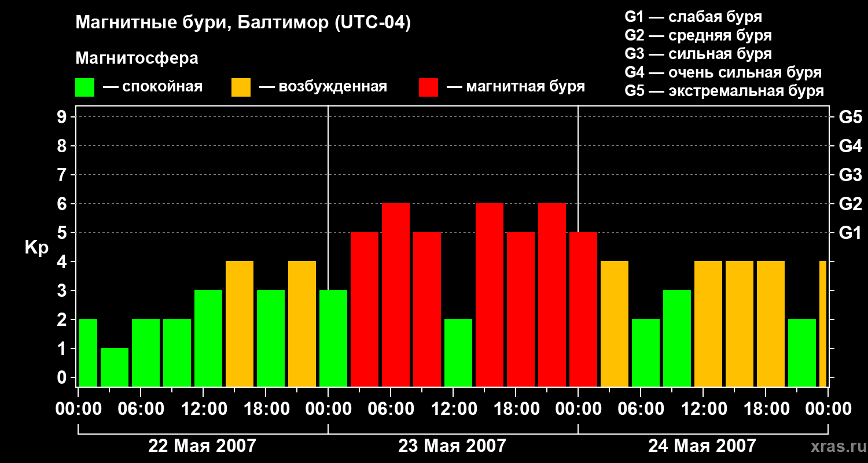This screenshot has width=868, height=463.
Task: Click the '24 Мая 2007' date label
Action: coord(703,446)
